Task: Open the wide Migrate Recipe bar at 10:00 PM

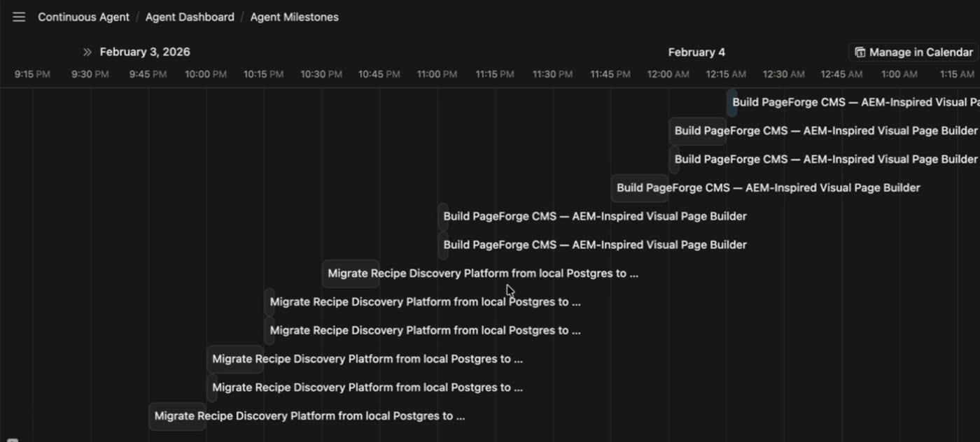Action: coord(235,359)
